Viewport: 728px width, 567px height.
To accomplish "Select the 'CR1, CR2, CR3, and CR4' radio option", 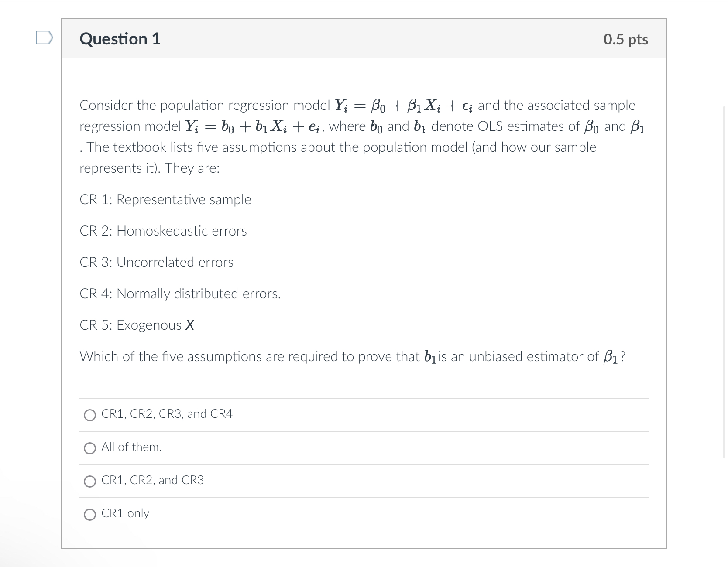I will point(90,415).
